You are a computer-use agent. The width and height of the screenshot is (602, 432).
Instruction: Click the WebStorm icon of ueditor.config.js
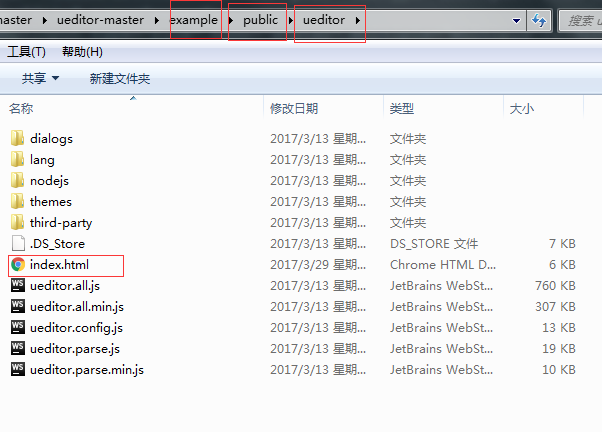[18, 327]
